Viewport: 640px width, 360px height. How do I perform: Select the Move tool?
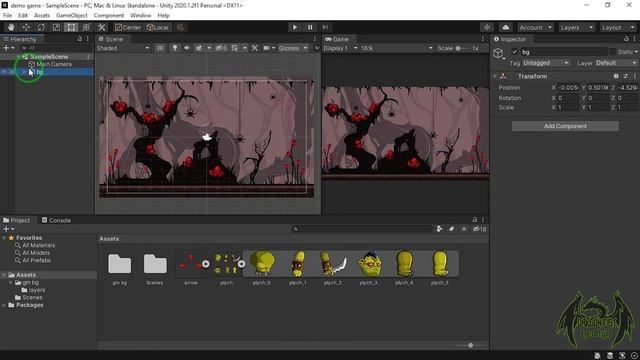coord(26,27)
